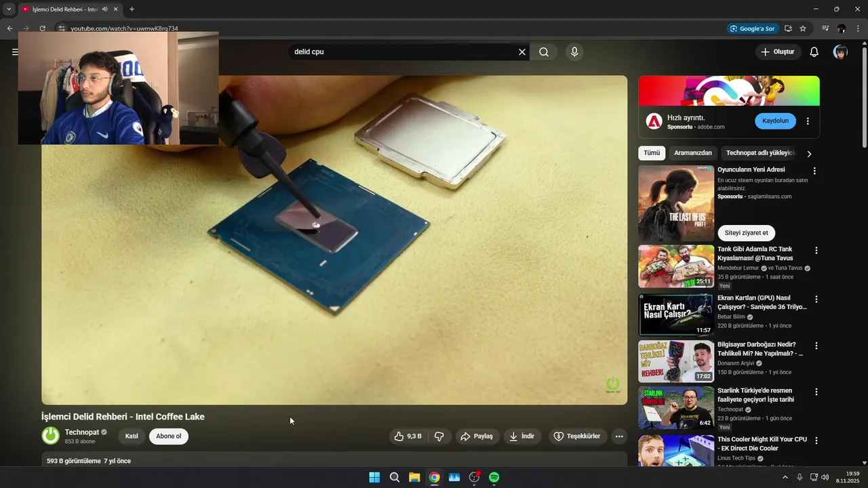The height and width of the screenshot is (488, 868).
Task: Open the YouTube hamburger guide menu
Action: [x=15, y=52]
